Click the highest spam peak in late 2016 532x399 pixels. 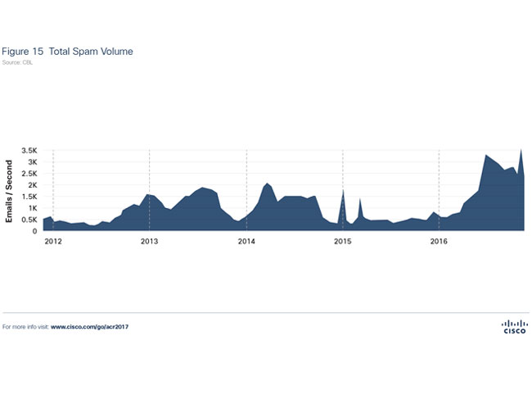point(521,151)
